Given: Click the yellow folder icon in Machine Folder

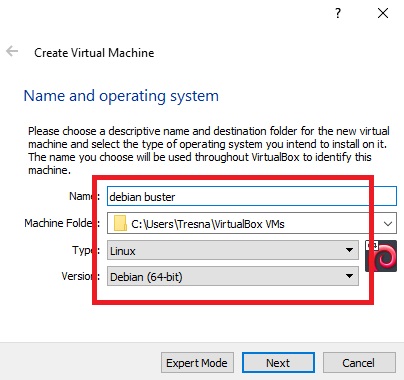Looking at the screenshot, I should (120, 223).
